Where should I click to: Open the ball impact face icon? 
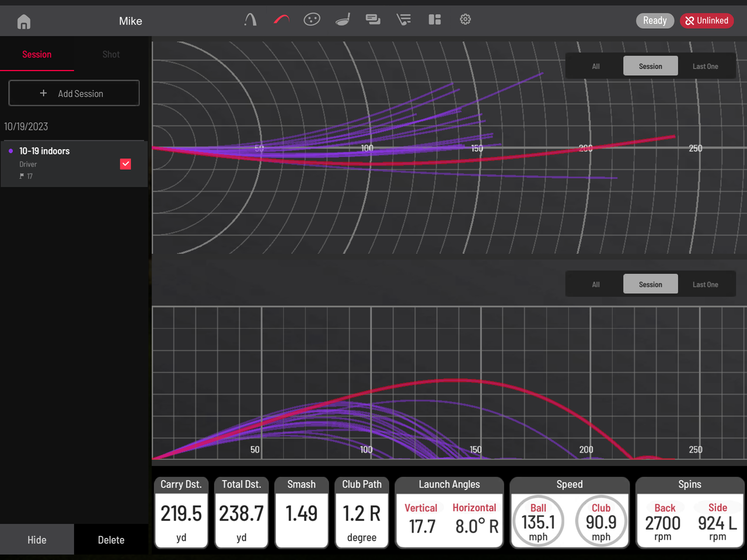312,20
